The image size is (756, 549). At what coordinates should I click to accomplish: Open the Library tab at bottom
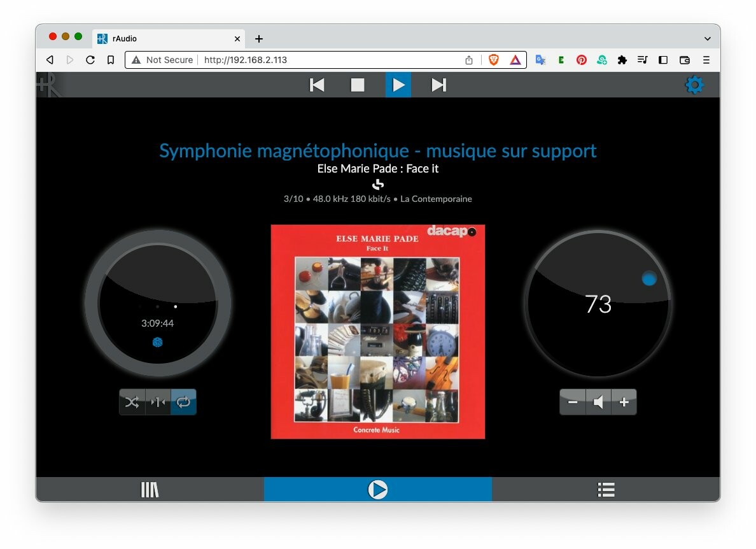[x=150, y=490]
